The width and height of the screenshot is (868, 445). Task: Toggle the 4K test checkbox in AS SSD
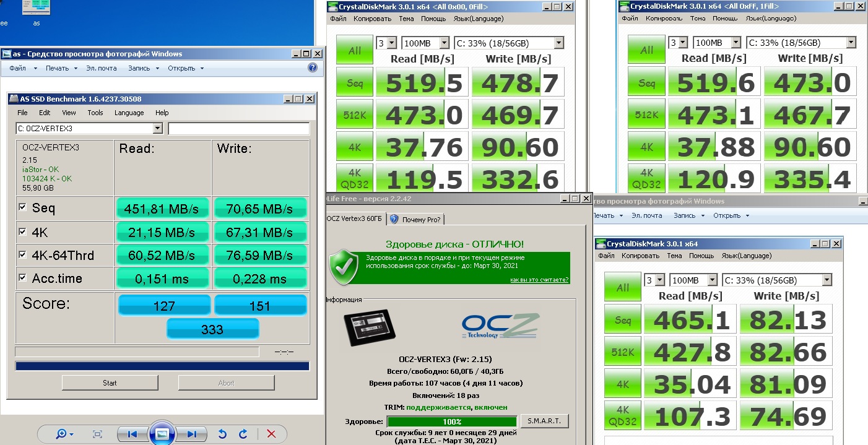22,231
